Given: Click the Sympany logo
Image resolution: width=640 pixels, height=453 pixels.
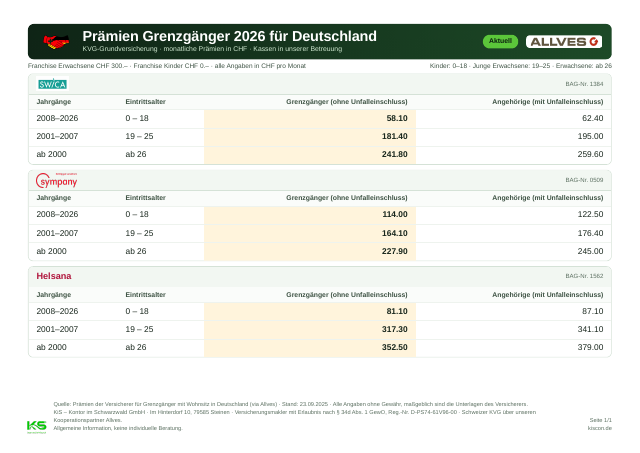Looking at the screenshot, I should (x=56, y=180).
